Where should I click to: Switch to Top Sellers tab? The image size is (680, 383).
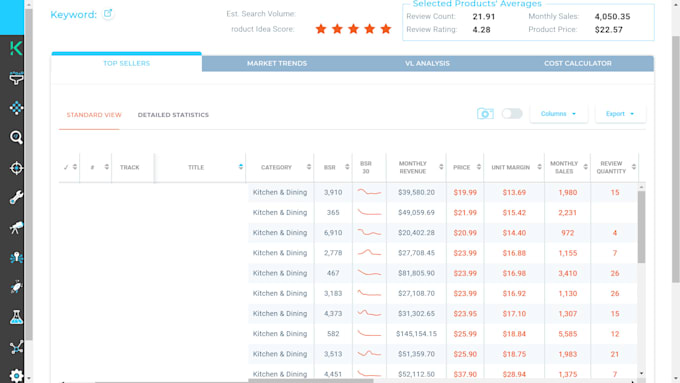pyautogui.click(x=126, y=63)
